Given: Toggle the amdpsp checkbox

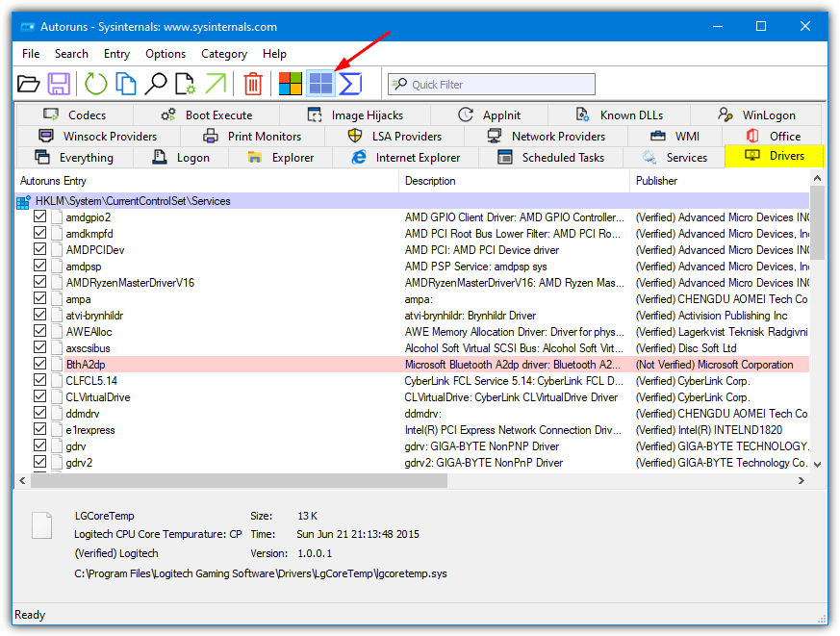Looking at the screenshot, I should (39, 266).
